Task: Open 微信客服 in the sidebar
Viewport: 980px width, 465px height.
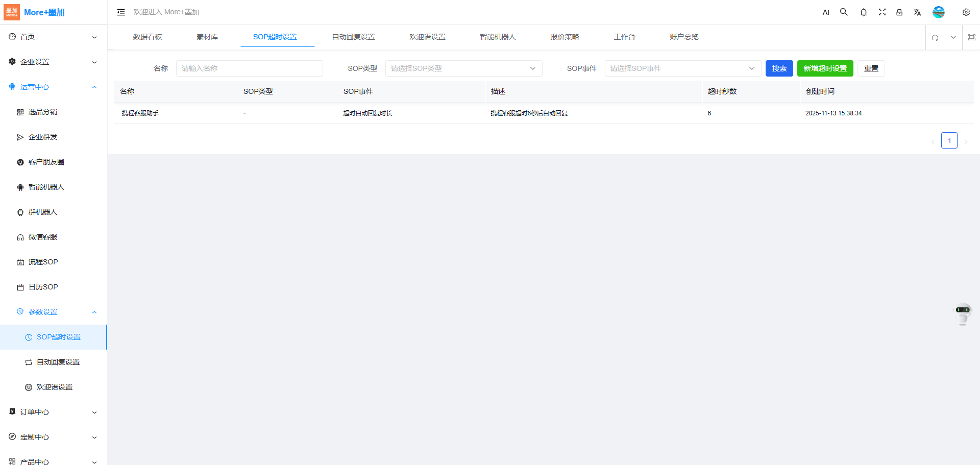Action: (x=43, y=237)
